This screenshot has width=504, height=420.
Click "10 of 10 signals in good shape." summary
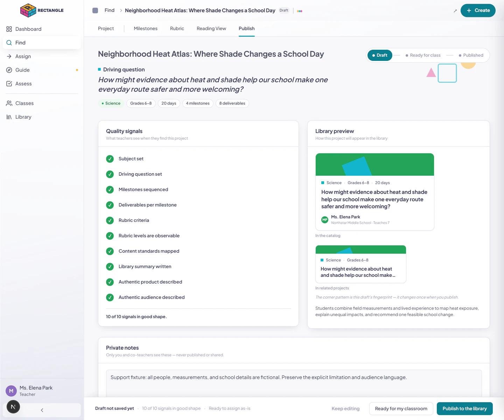pyautogui.click(x=136, y=317)
